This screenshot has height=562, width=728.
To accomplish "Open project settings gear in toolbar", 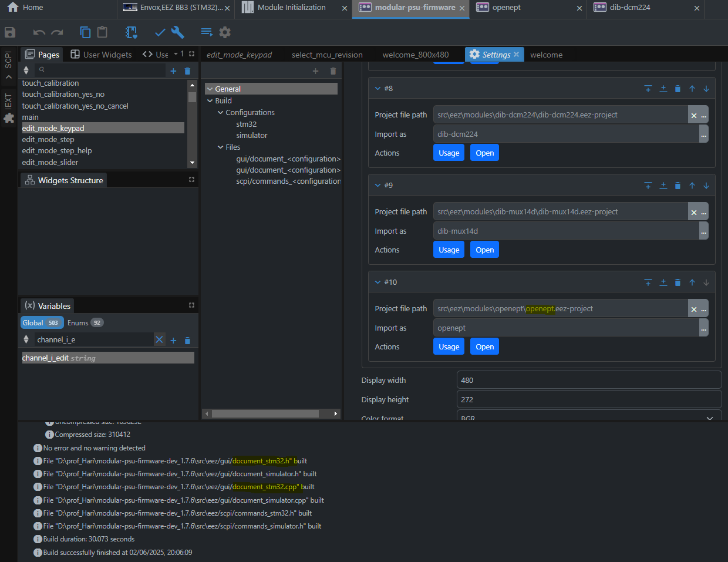I will pos(225,32).
